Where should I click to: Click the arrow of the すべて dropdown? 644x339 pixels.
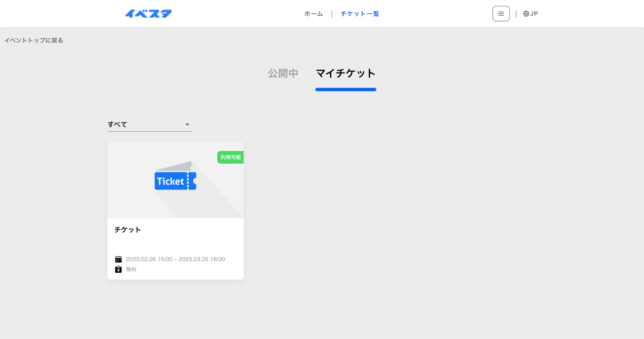click(x=187, y=125)
